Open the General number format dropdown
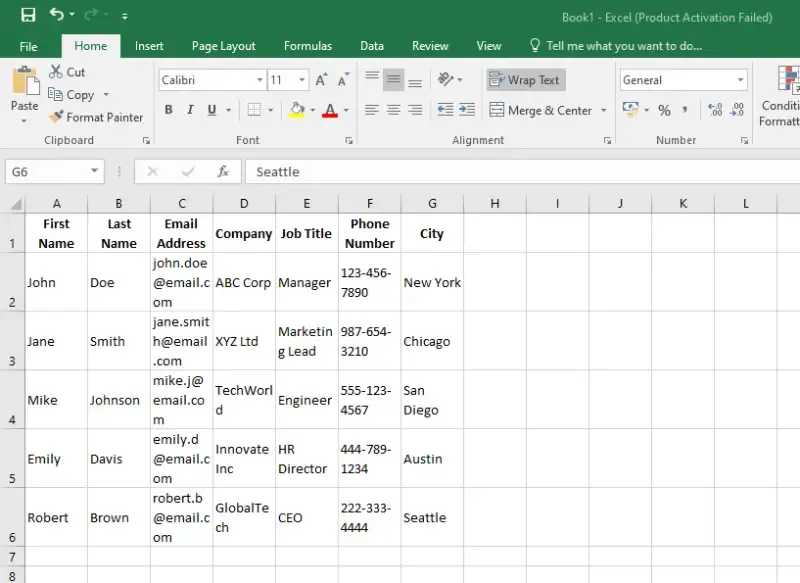This screenshot has width=800, height=583. 740,80
